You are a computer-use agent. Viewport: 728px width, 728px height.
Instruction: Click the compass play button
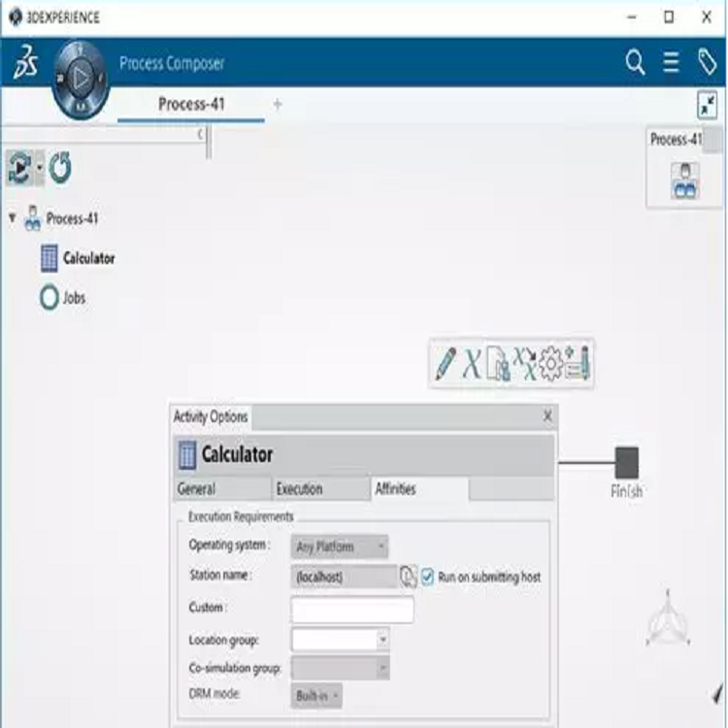click(x=81, y=77)
